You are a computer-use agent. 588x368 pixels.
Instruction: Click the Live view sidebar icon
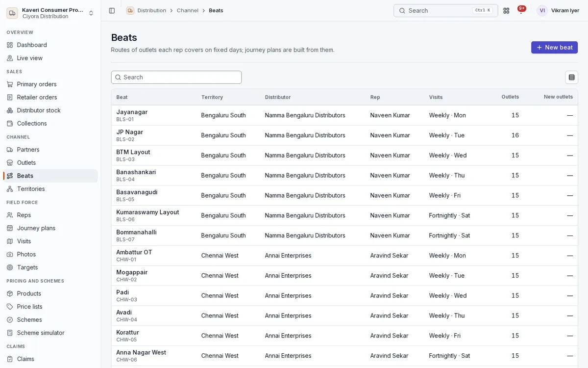click(10, 58)
